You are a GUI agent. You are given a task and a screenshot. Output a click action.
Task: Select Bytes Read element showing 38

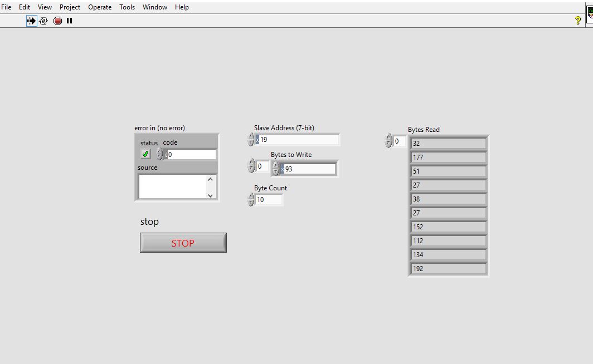449,199
